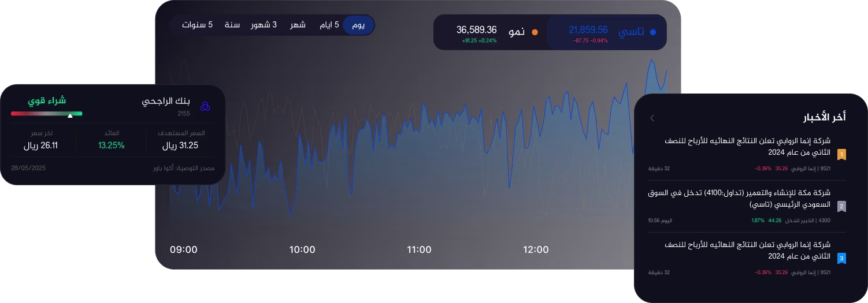Click the orange dot beside نمو

(x=535, y=32)
